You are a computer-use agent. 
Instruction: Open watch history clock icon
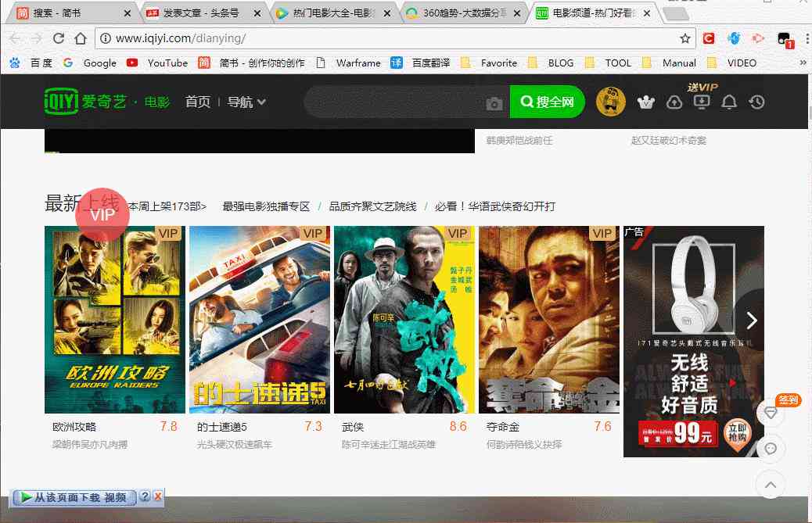point(756,102)
